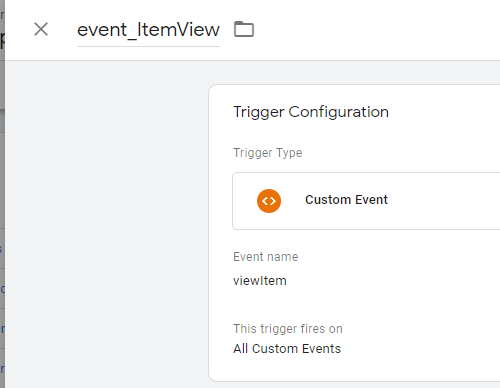Click the "Event name" field label
Image resolution: width=500 pixels, height=388 pixels.
tap(266, 257)
